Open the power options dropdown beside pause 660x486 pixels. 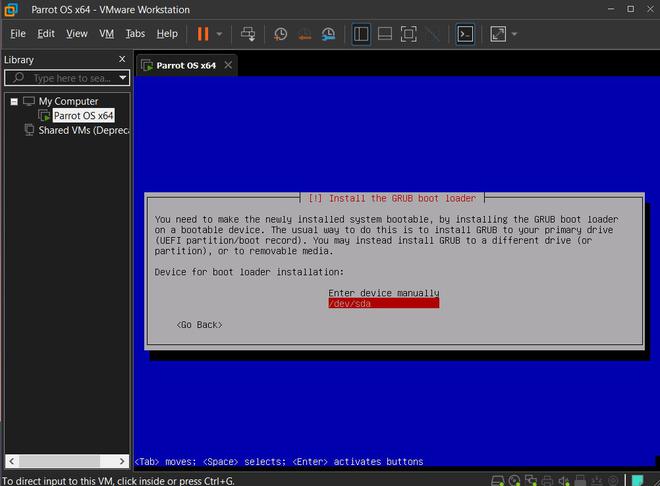pos(219,34)
